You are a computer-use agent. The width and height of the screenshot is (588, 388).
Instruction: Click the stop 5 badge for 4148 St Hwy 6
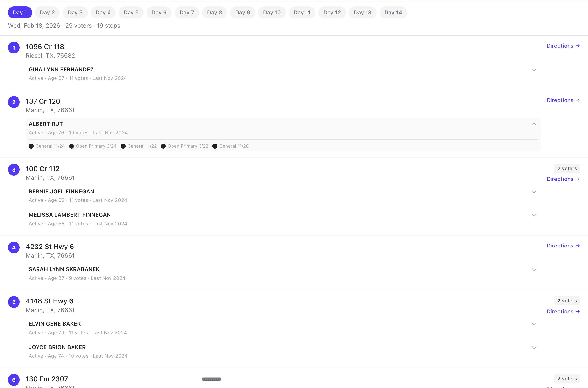(x=14, y=302)
